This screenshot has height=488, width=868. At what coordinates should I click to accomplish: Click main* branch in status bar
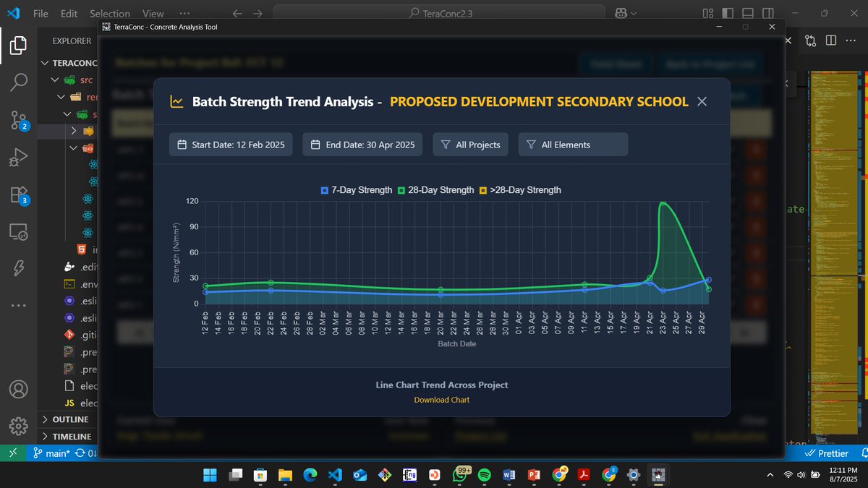(51, 453)
